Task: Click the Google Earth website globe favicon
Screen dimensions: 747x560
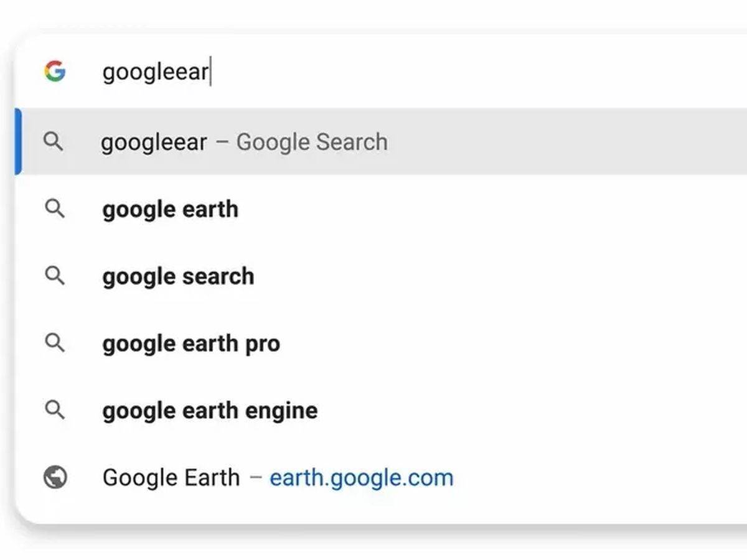Action: pos(55,477)
